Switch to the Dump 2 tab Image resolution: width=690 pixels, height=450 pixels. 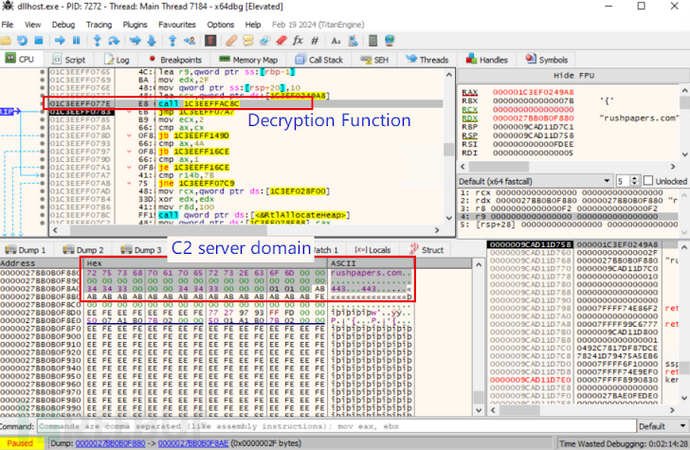coord(85,249)
